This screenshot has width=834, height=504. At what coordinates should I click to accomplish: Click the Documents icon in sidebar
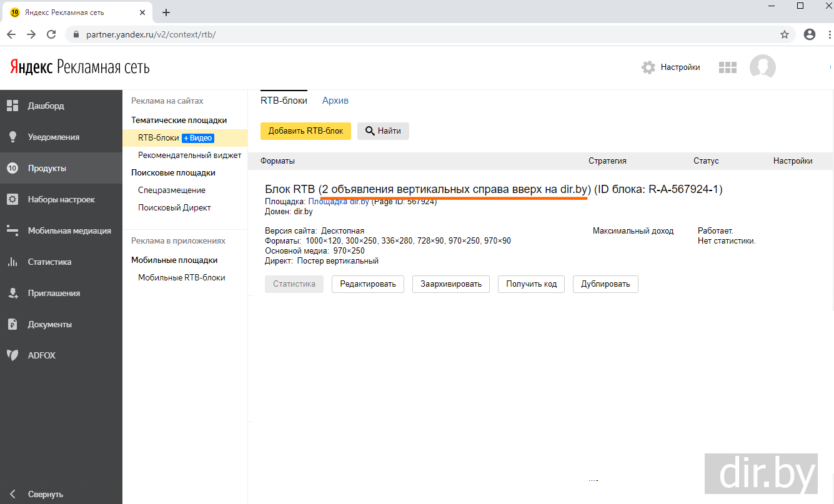pos(12,325)
